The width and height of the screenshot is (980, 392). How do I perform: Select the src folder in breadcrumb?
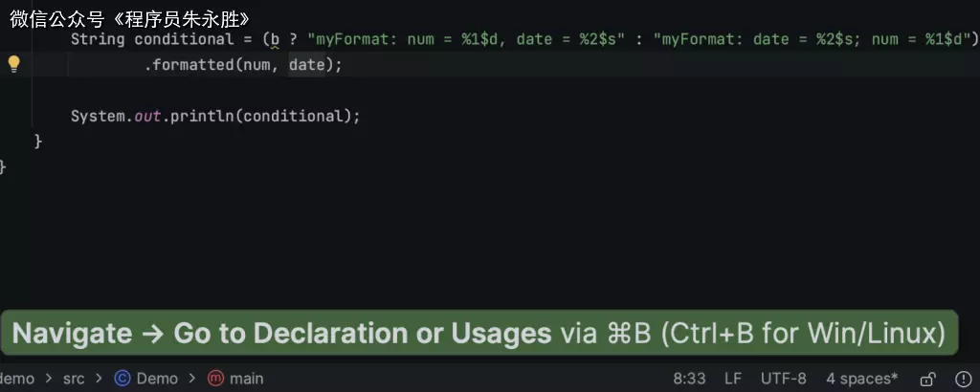(x=74, y=379)
